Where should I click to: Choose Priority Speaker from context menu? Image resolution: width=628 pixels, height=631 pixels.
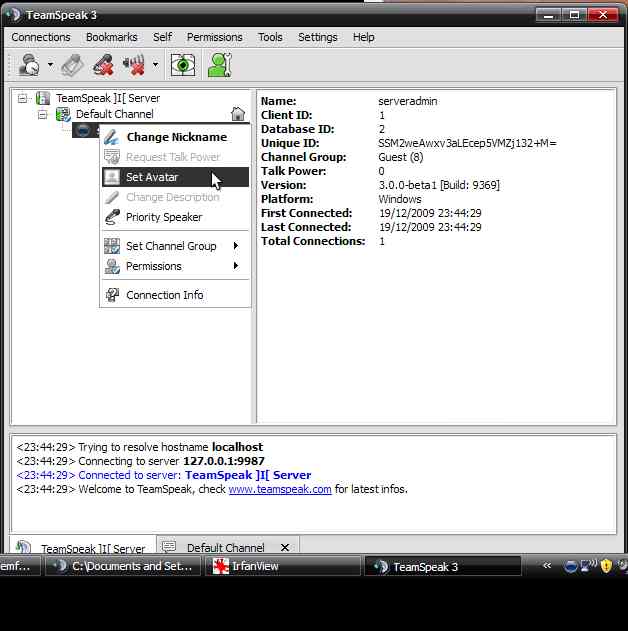pos(175,217)
